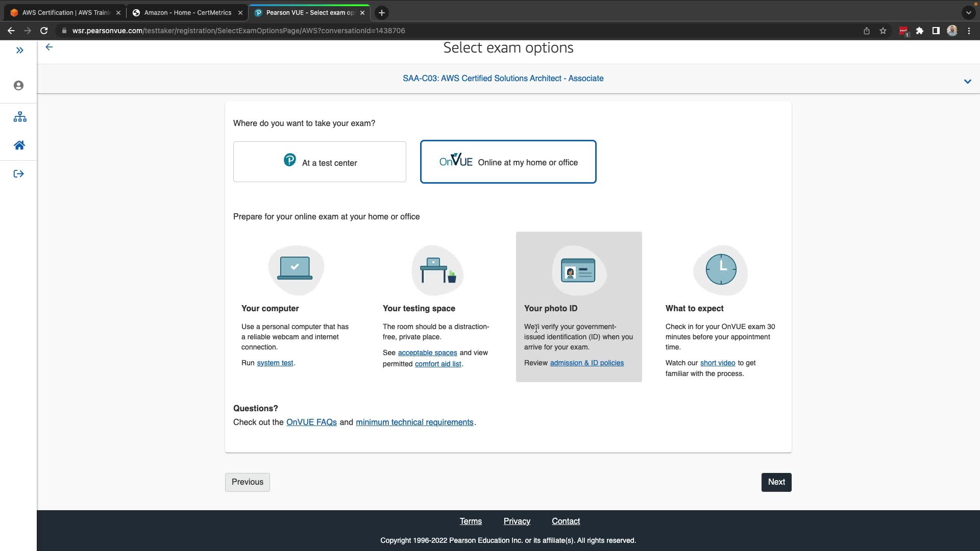The width and height of the screenshot is (980, 551).
Task: Click the Your photo ID card image
Action: pyautogui.click(x=578, y=270)
